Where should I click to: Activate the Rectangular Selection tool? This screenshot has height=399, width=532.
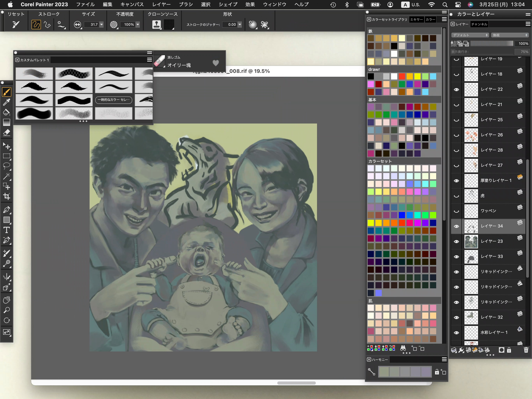pyautogui.click(x=6, y=156)
